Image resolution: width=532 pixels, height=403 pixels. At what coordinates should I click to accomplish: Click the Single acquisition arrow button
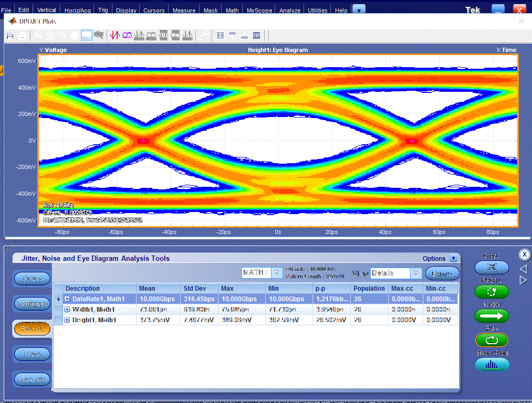point(492,316)
